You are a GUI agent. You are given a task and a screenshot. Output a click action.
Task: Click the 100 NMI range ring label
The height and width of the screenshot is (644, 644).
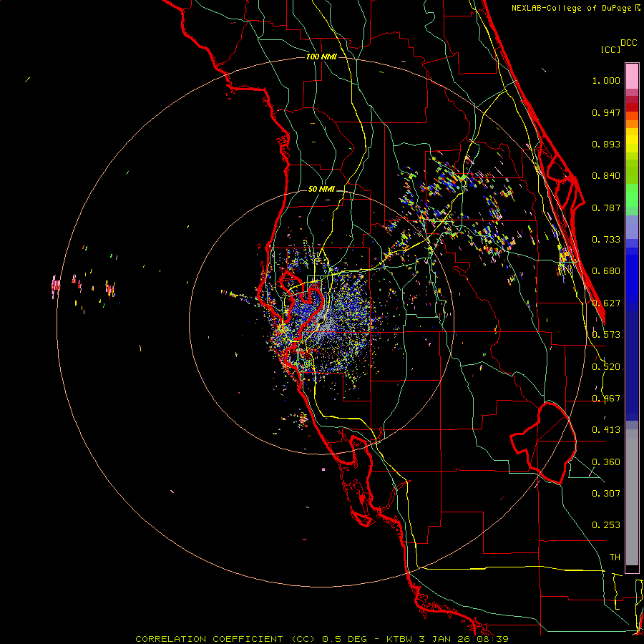[x=321, y=57]
